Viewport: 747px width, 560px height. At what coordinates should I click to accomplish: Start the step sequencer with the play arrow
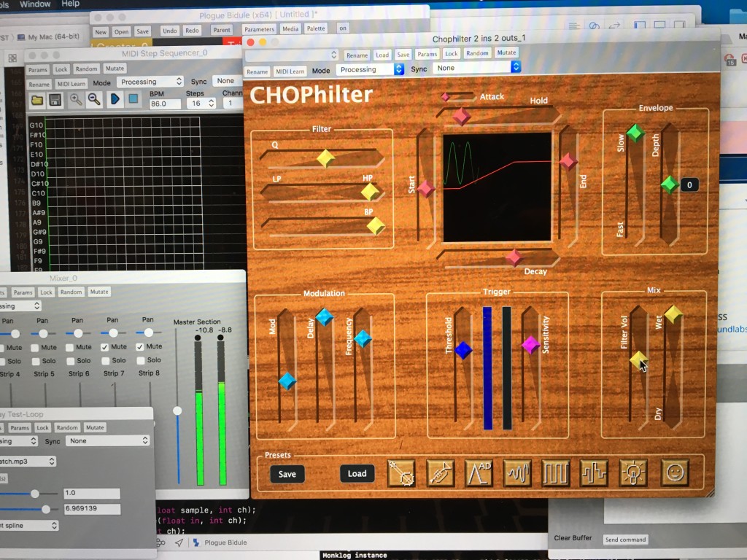coord(115,100)
